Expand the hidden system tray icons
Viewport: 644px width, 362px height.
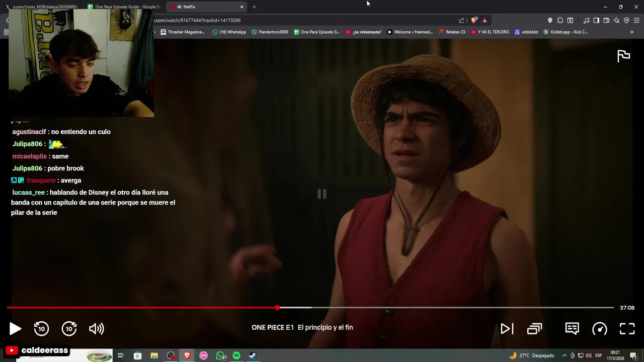click(x=564, y=355)
